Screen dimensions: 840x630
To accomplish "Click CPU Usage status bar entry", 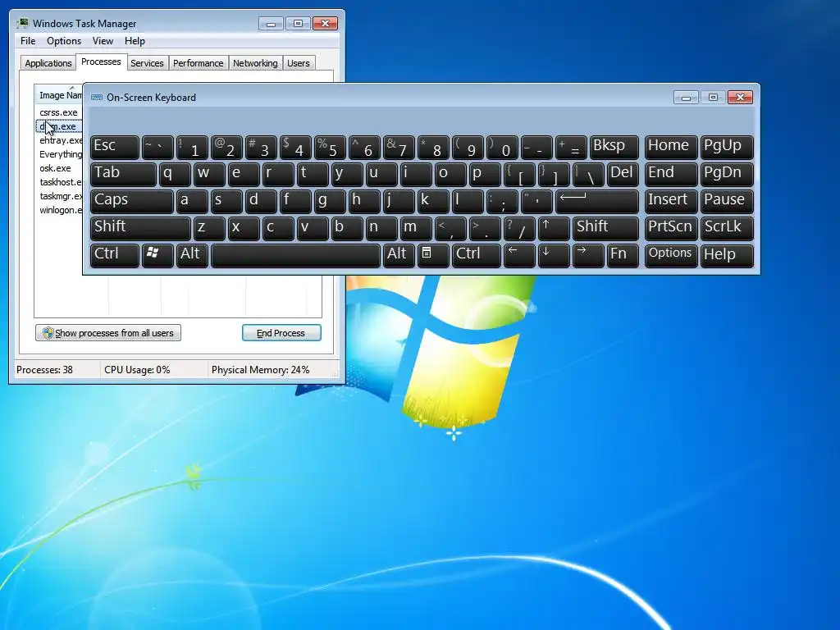I will click(137, 370).
